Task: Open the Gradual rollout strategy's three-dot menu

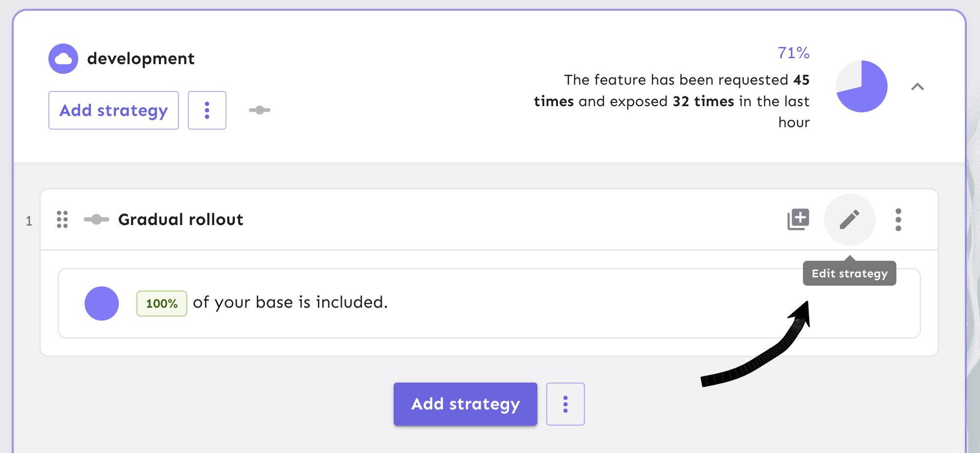Action: pos(898,220)
